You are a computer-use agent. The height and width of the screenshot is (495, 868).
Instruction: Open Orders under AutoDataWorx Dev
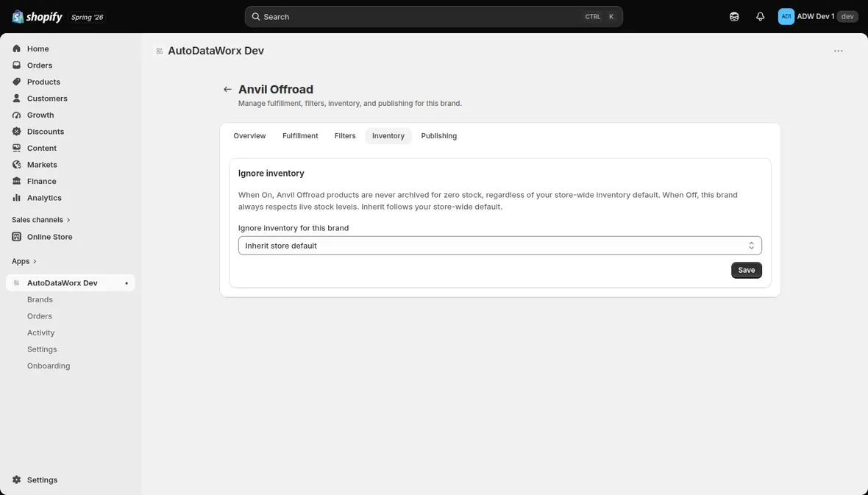[39, 316]
